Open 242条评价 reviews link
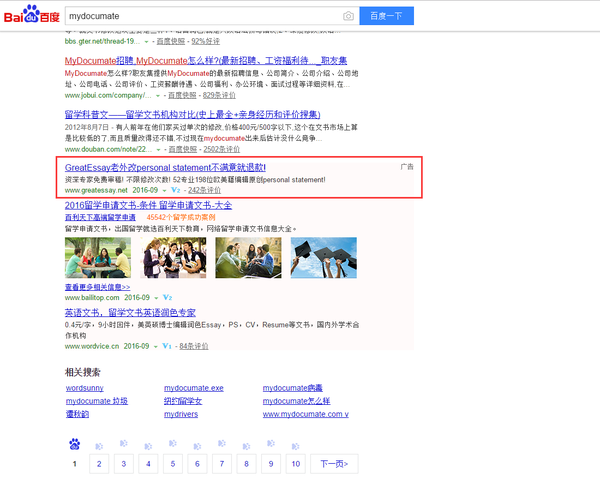This screenshot has width=600, height=491. [x=204, y=190]
